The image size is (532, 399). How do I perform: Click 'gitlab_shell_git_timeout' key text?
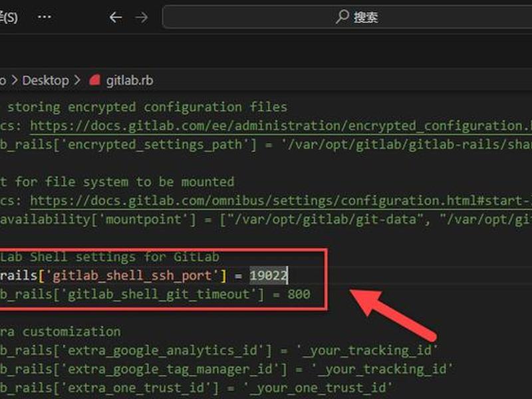[x=158, y=294]
